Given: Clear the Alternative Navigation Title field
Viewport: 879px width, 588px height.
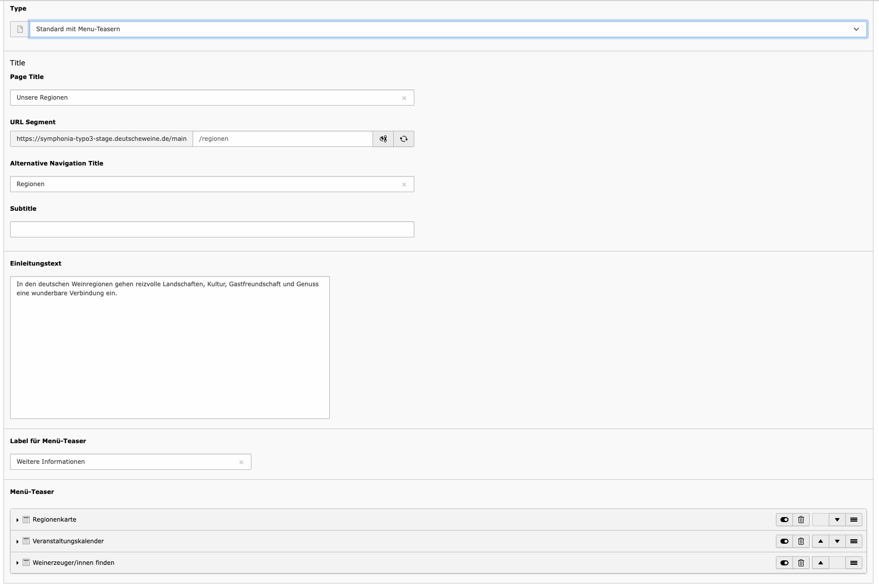Looking at the screenshot, I should 404,185.
